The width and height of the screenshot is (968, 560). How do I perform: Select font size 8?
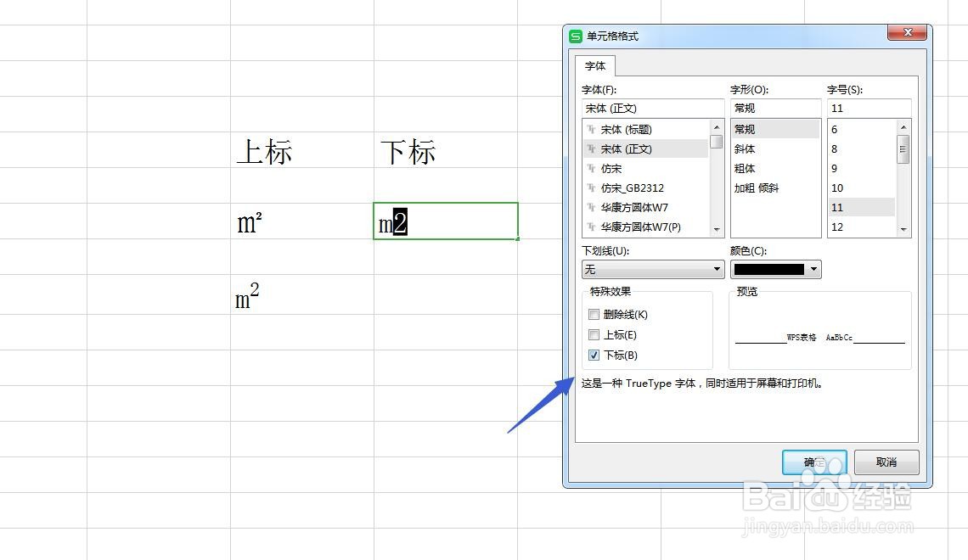tap(862, 149)
